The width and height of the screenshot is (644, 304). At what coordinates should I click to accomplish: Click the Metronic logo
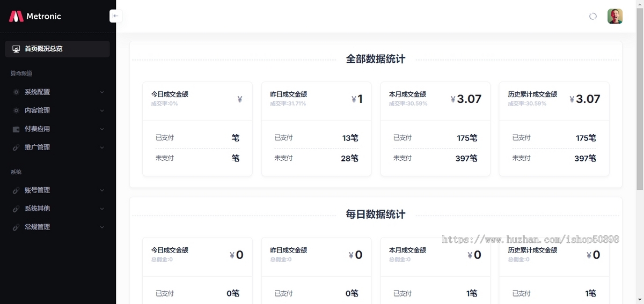35,16
